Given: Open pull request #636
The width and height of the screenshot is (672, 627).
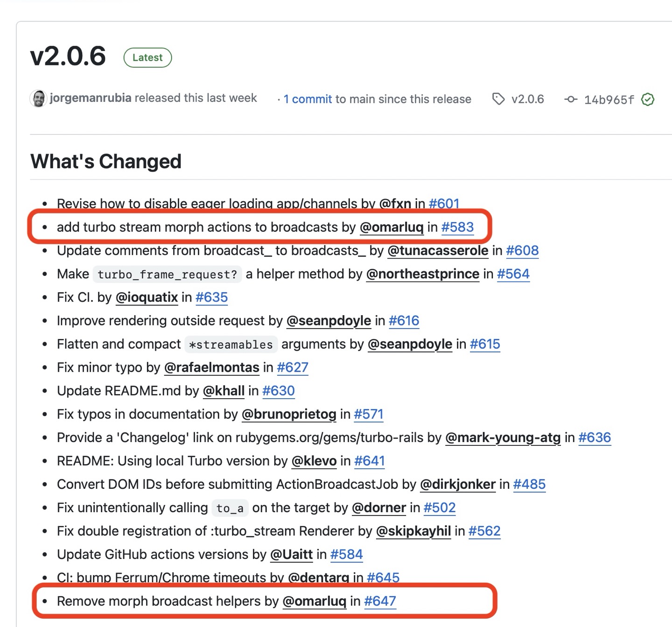Looking at the screenshot, I should (x=595, y=437).
